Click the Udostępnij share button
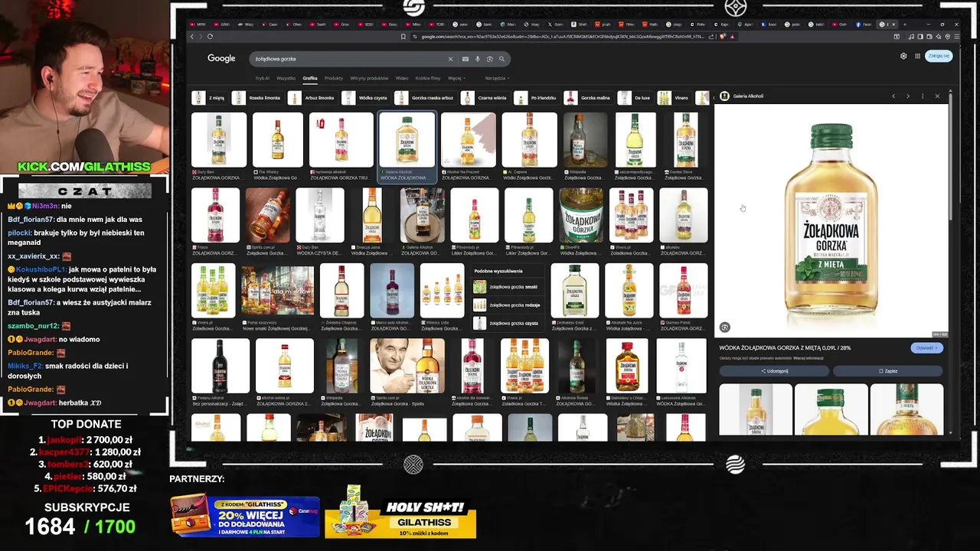 coord(774,371)
